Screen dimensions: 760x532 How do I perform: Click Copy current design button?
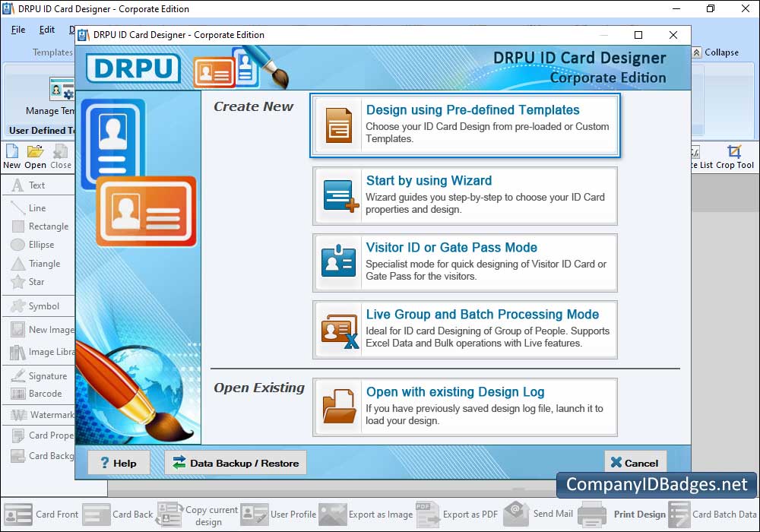tap(198, 515)
